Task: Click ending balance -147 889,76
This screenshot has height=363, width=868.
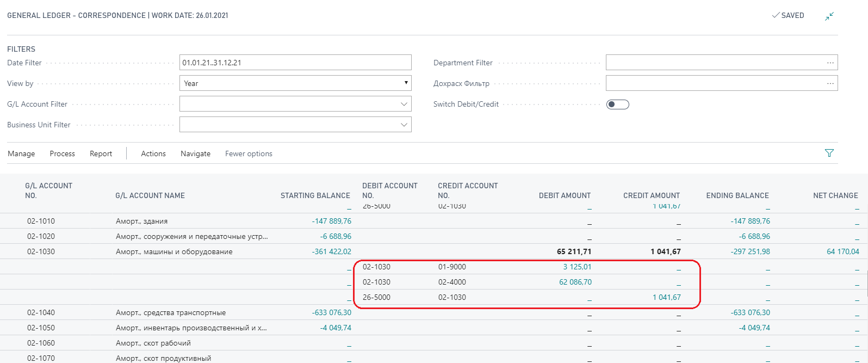Action: click(x=751, y=221)
